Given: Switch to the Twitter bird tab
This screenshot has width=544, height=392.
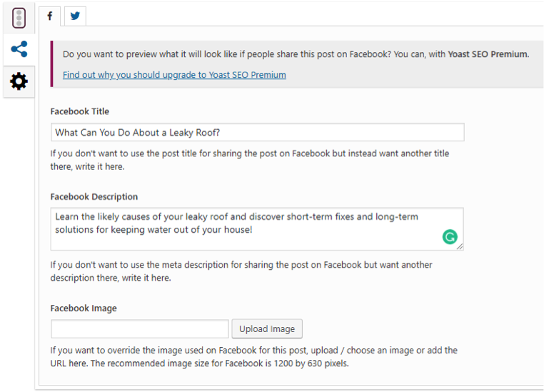Looking at the screenshot, I should 75,16.
